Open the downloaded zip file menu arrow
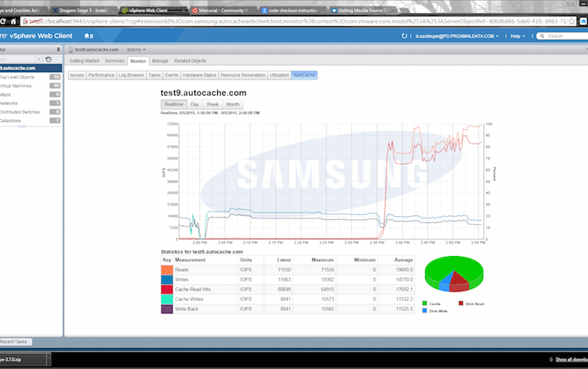 tap(48, 359)
